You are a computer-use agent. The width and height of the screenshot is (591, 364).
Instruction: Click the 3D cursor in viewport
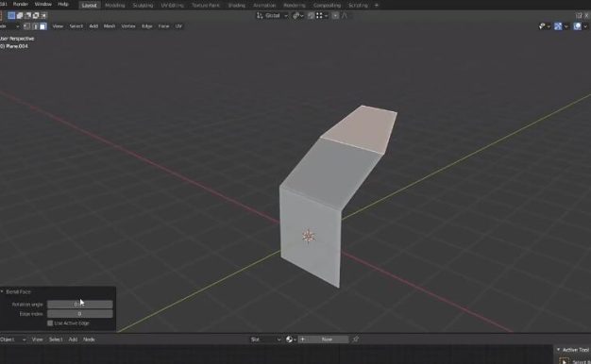309,236
